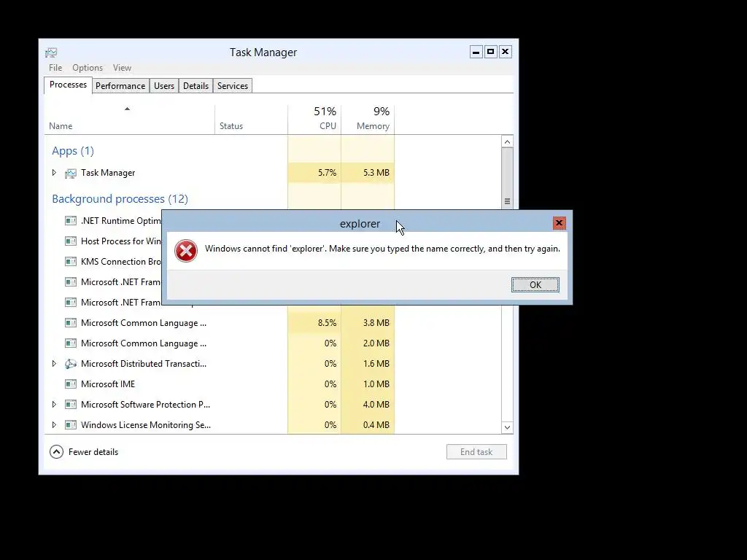747x560 pixels.
Task: Select the Microsoft IME row
Action: pyautogui.click(x=219, y=384)
